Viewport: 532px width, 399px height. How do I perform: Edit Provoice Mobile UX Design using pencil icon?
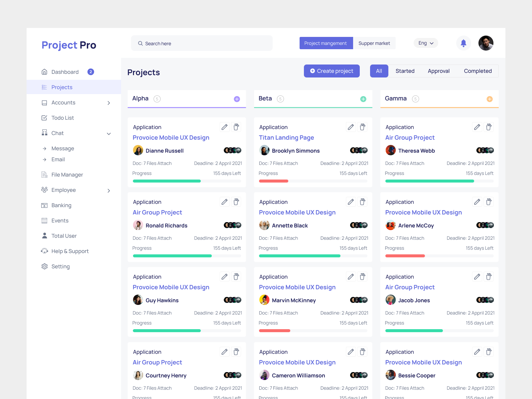[x=224, y=127]
